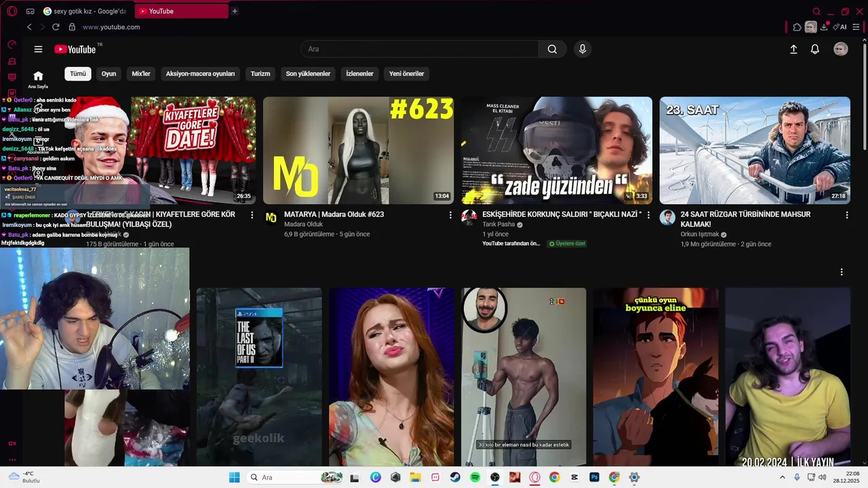
Task: Click the Opera menu logo button
Action: (x=12, y=11)
